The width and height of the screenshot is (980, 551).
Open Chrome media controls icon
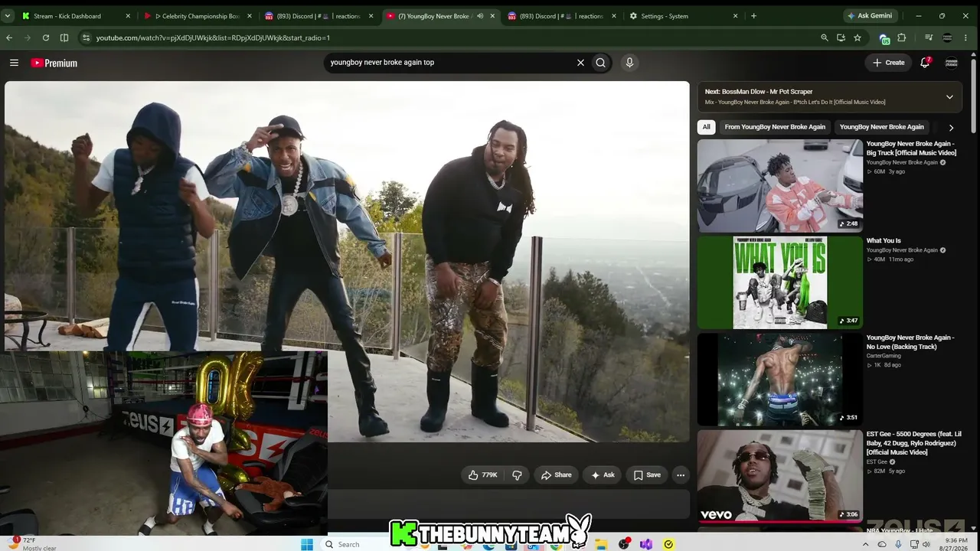929,37
